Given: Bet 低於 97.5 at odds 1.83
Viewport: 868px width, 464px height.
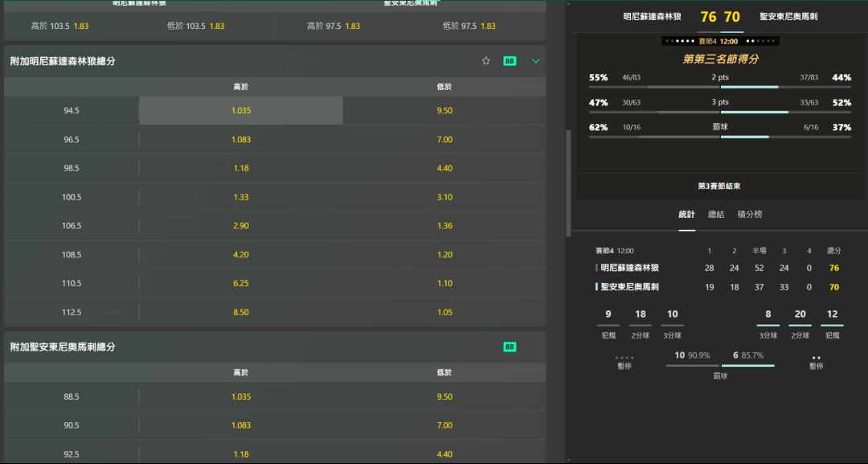Looking at the screenshot, I should [469, 26].
